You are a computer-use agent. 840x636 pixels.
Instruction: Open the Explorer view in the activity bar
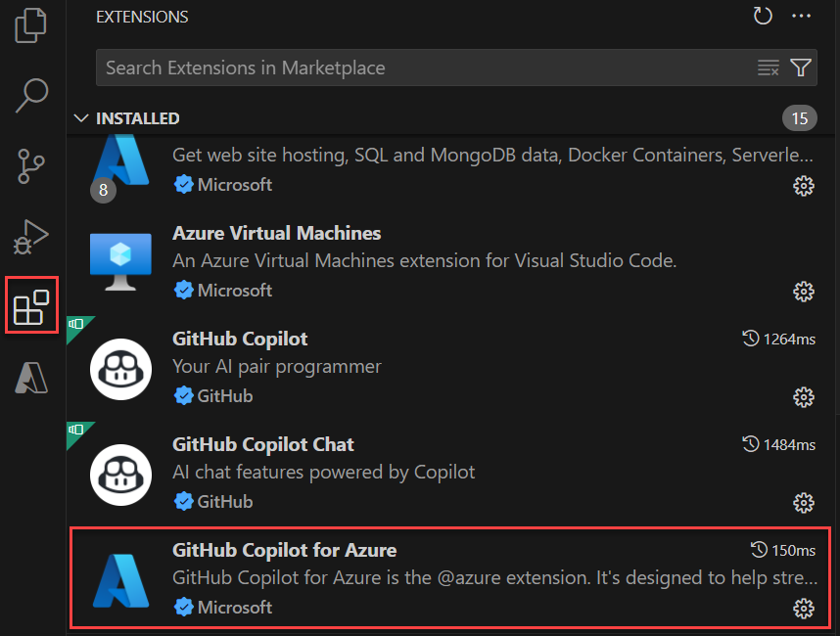click(30, 26)
